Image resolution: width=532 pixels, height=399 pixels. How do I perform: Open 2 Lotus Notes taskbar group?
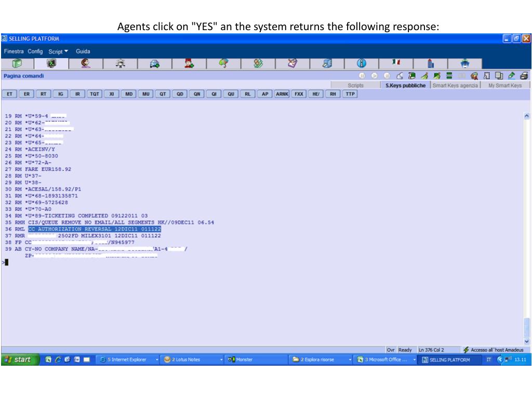193,360
